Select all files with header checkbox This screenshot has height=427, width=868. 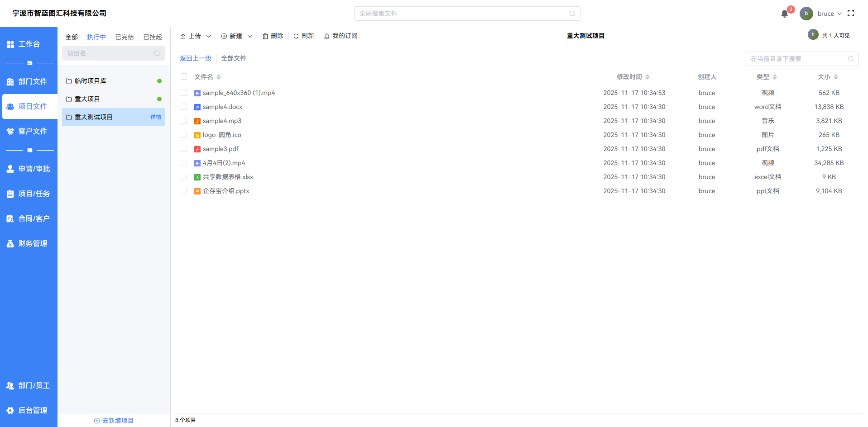click(x=184, y=76)
